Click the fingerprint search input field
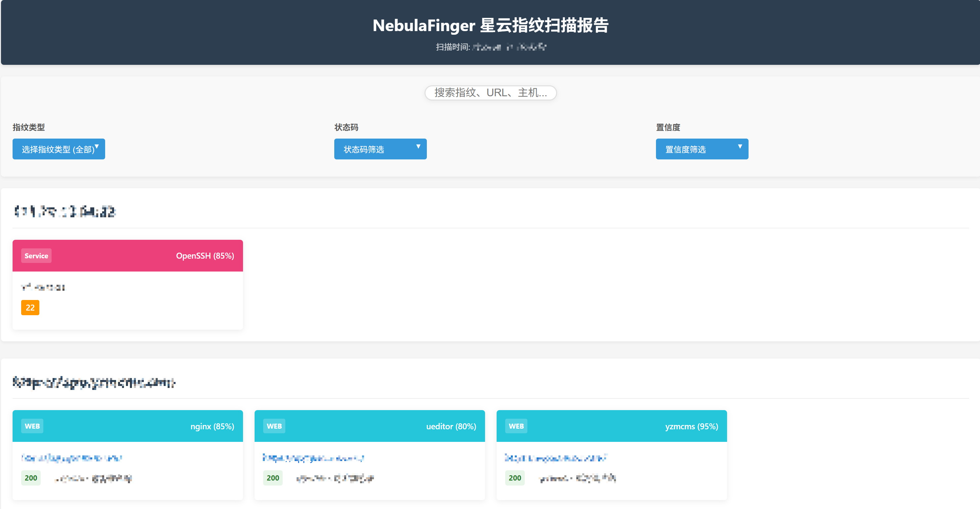Image resolution: width=980 pixels, height=509 pixels. pos(490,93)
